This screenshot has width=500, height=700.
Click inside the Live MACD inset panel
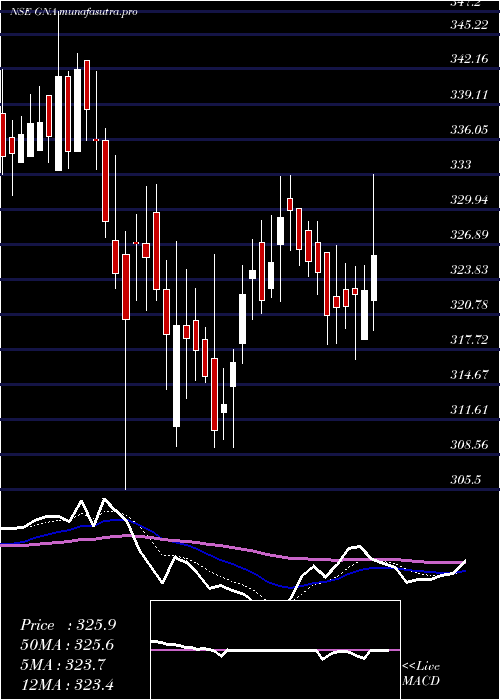[x=275, y=650]
